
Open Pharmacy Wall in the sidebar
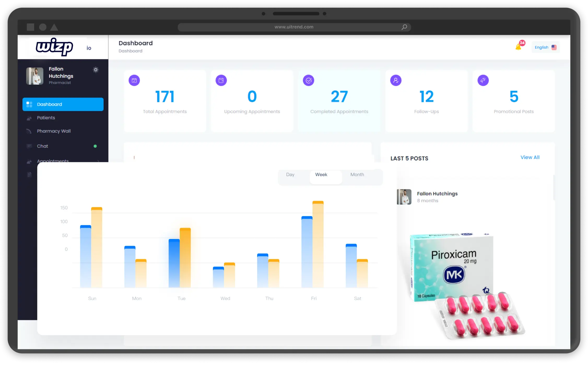63,131
